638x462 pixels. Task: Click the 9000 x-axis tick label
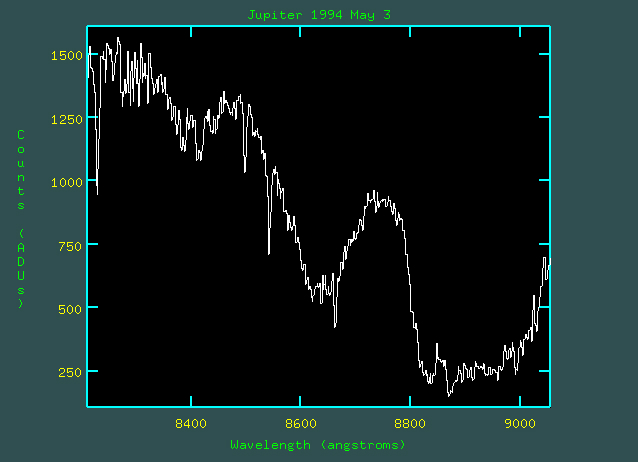tap(520, 424)
